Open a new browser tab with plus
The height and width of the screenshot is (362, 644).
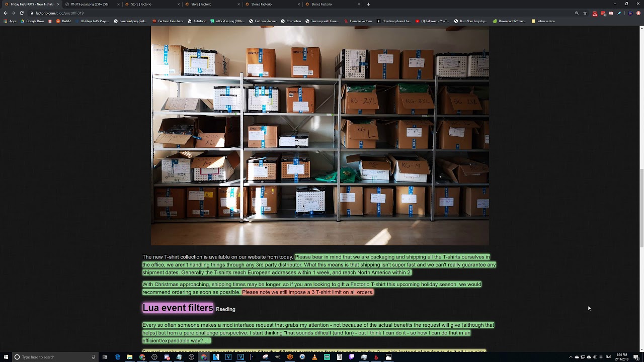click(x=368, y=4)
